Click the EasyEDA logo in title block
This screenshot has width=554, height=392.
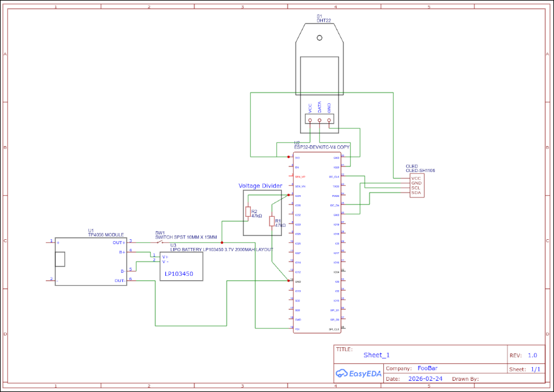[358, 373]
